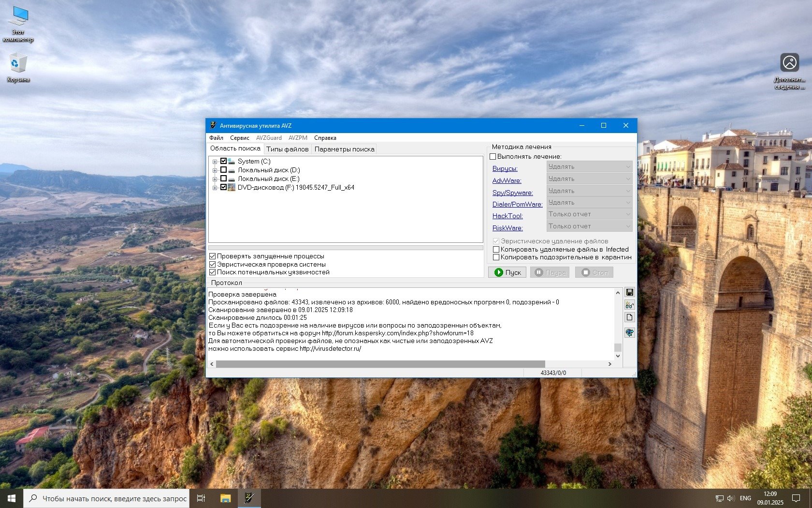Open the Spy/Spyware action dropdown

pos(589,191)
